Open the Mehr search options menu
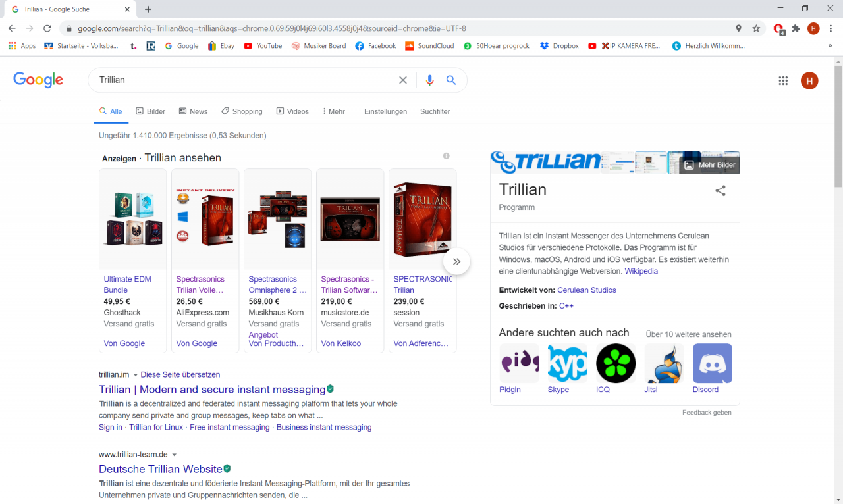 coord(334,111)
